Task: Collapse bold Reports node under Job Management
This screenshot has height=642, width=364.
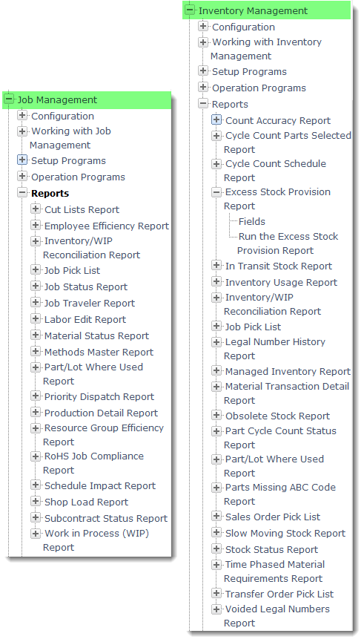Action: [x=22, y=193]
